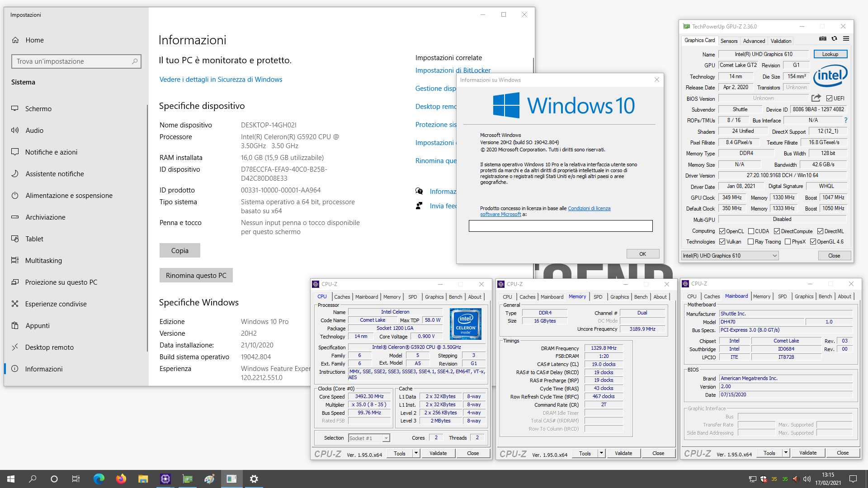This screenshot has height=488, width=868.
Task: Click the CPU-Z taskbar icon
Action: pos(165,479)
